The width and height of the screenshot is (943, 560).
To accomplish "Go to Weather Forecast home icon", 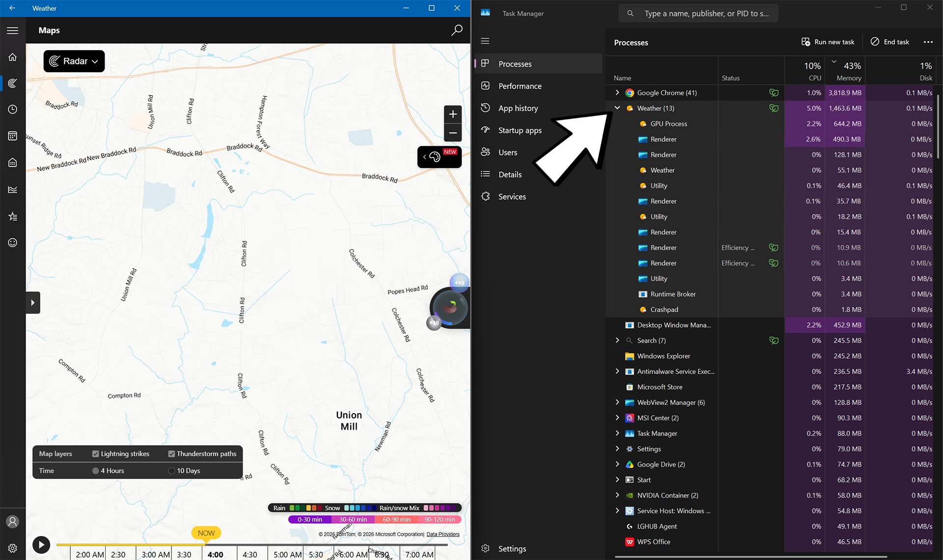I will click(13, 57).
